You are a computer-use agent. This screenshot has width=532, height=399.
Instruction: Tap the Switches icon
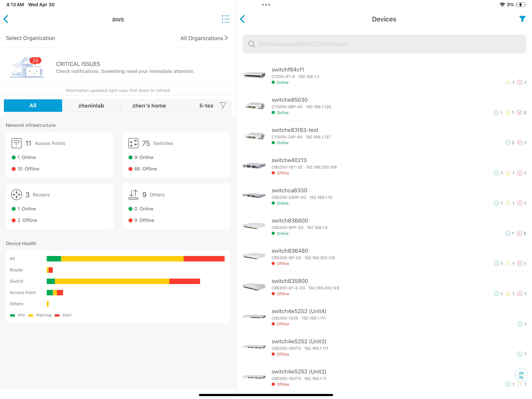tap(133, 143)
